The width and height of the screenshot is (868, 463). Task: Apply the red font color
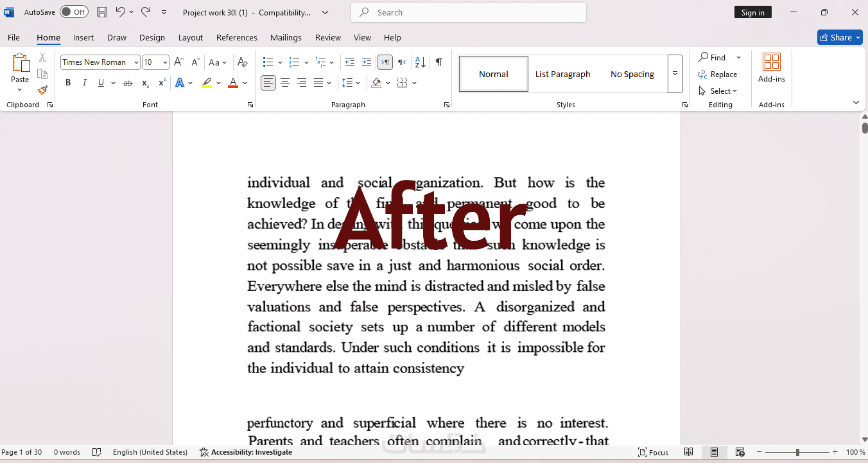(232, 83)
